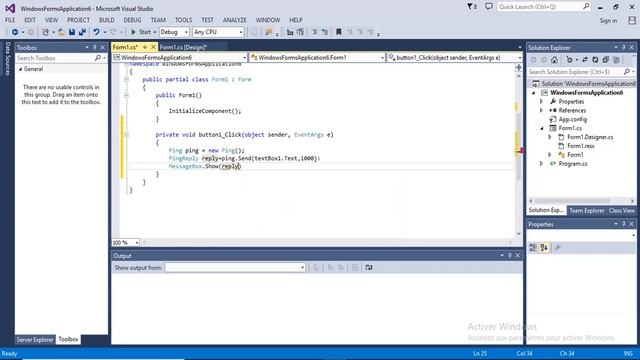This screenshot has width=640, height=360.
Task: Click the pending changes filter icon in Solution Explorer
Action: 569,60
